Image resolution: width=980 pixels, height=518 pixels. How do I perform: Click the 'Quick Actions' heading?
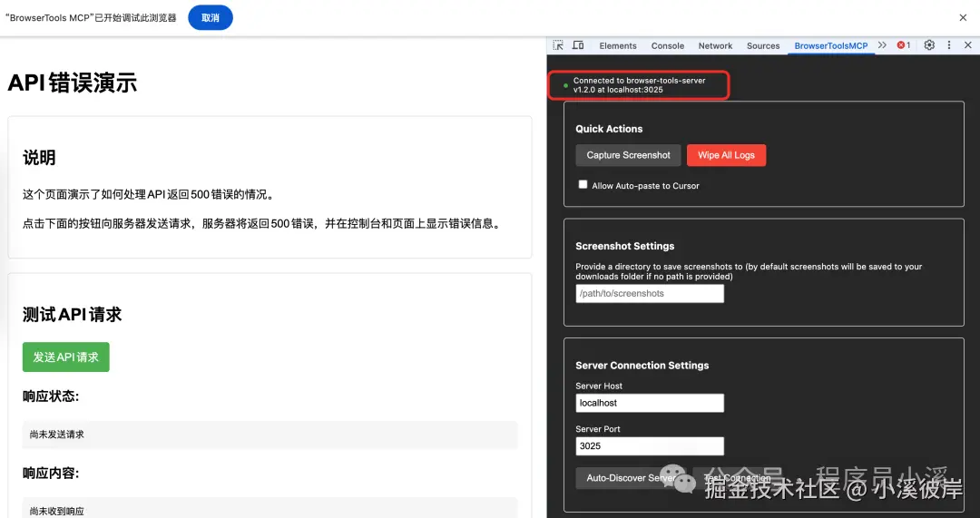point(609,129)
